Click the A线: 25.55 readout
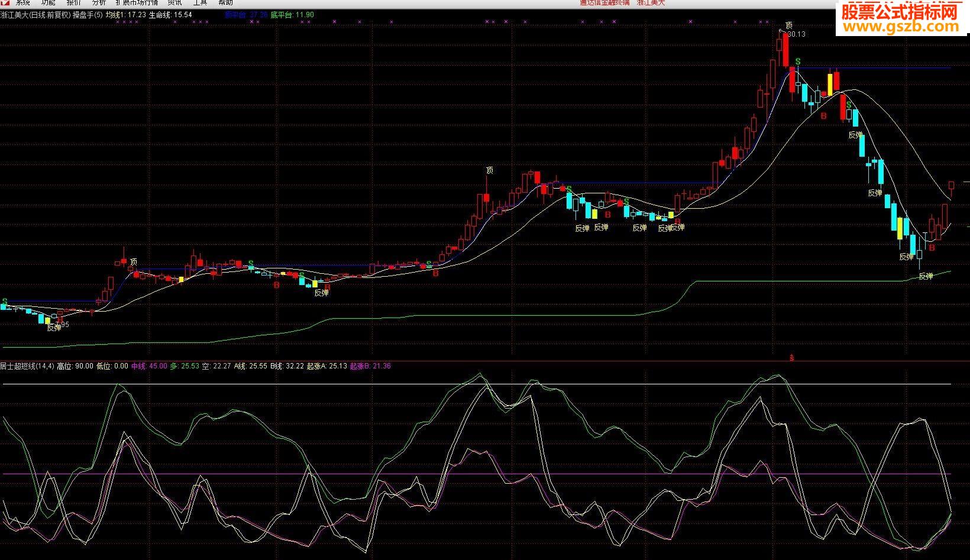Image resolution: width=970 pixels, height=560 pixels. (x=251, y=366)
